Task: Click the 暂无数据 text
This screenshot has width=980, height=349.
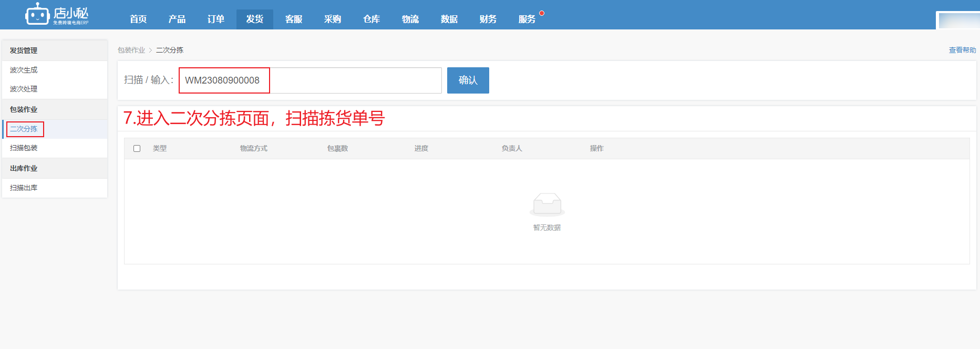Action: pos(547,228)
